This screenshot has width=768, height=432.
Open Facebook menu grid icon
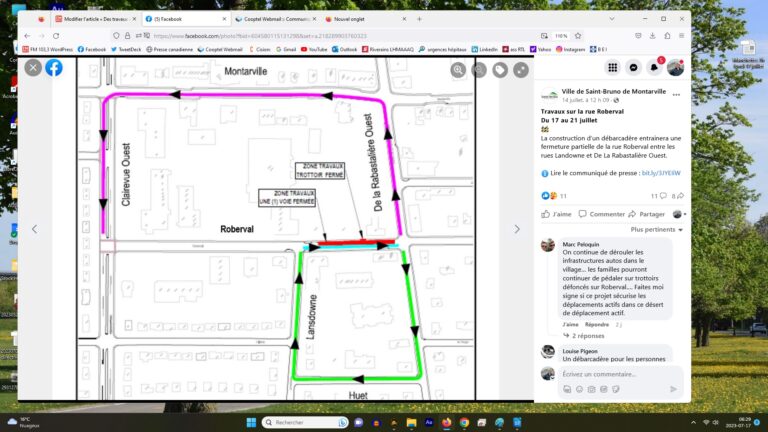point(612,67)
